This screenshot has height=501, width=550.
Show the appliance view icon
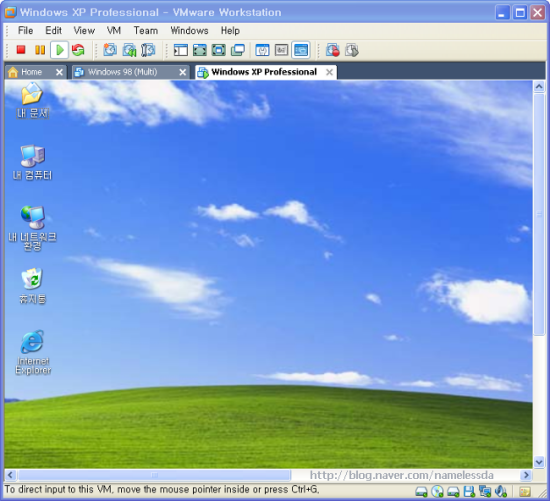[281, 50]
